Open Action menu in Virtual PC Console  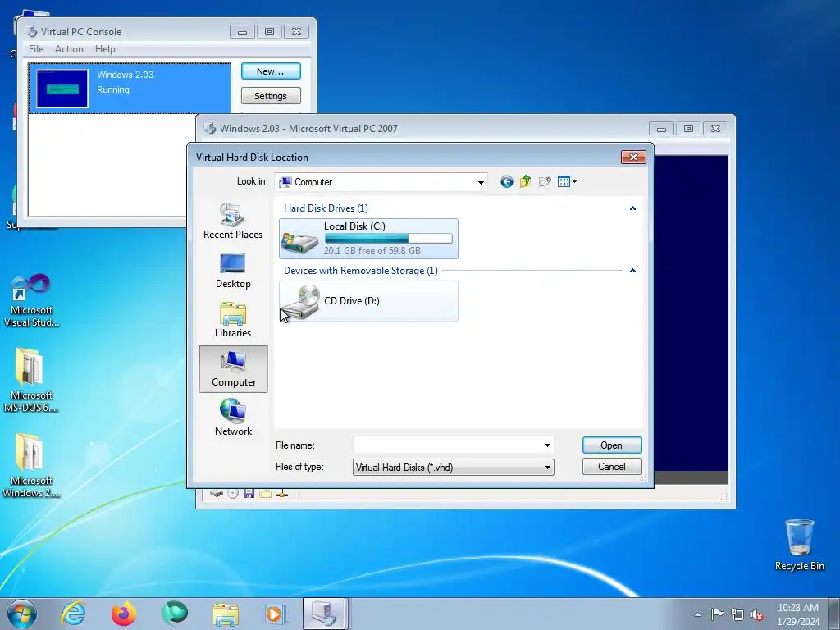[69, 49]
